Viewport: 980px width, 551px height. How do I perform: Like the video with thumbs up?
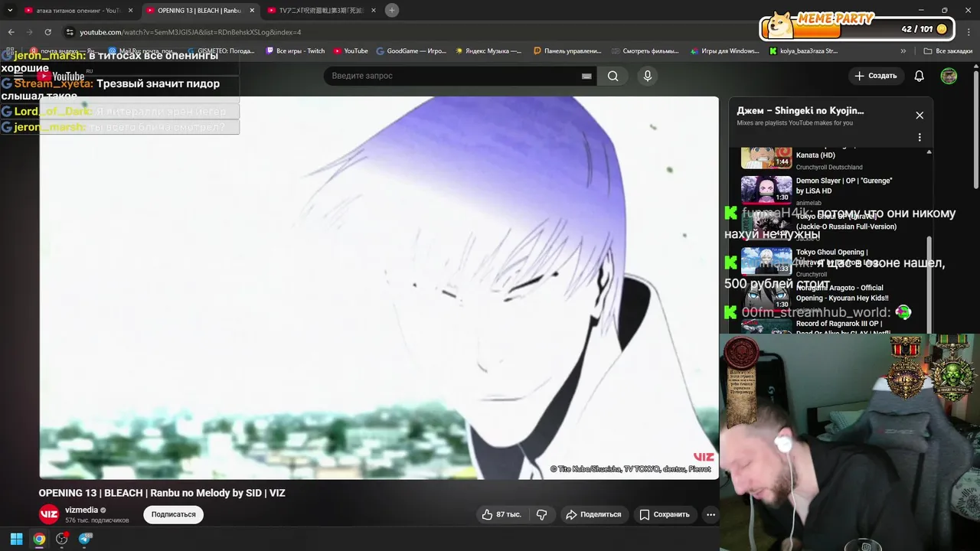coord(501,514)
